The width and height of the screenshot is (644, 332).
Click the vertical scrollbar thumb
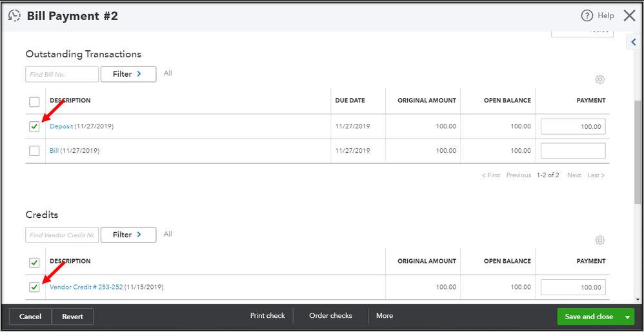(x=638, y=152)
